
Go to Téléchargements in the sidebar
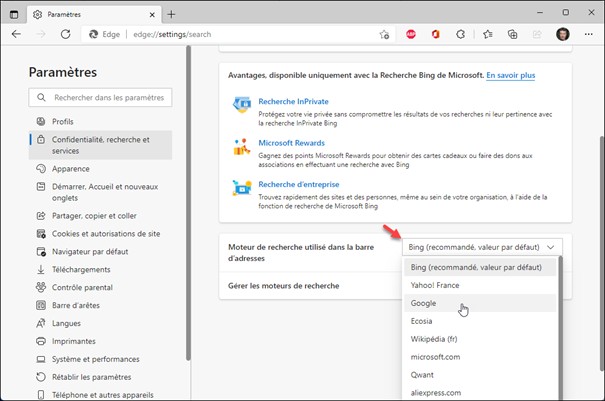coord(82,269)
